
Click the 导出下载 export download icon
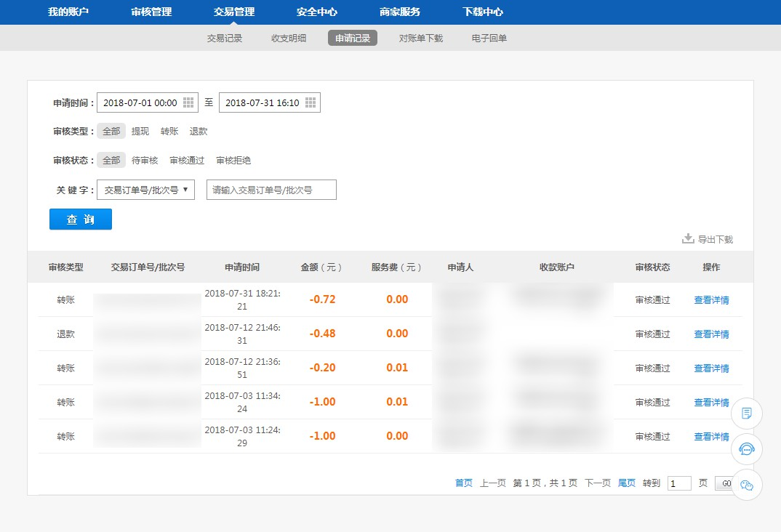[688, 238]
